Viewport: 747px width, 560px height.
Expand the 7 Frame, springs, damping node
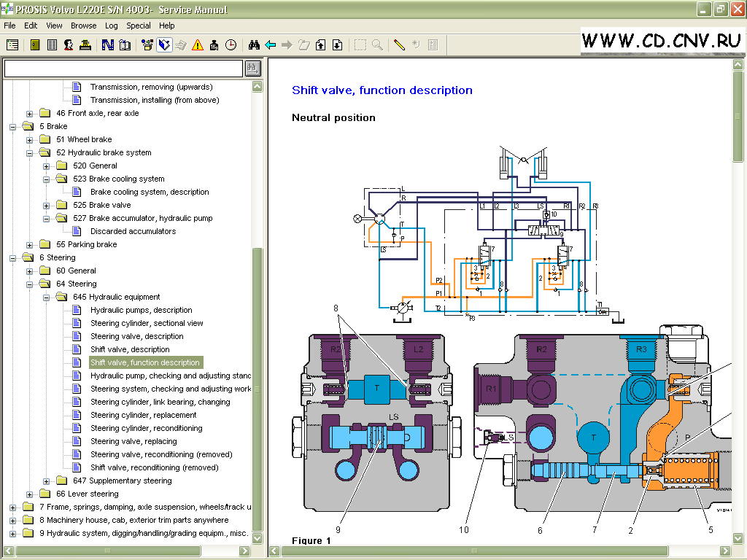13,507
